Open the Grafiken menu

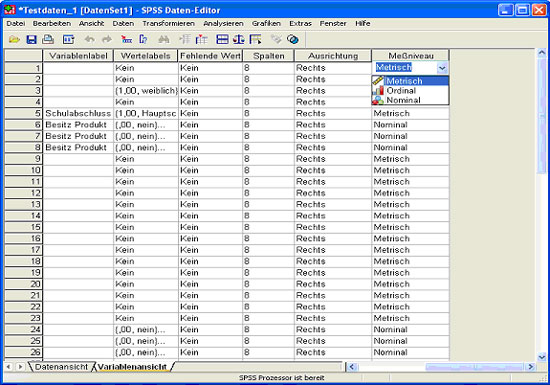(266, 23)
